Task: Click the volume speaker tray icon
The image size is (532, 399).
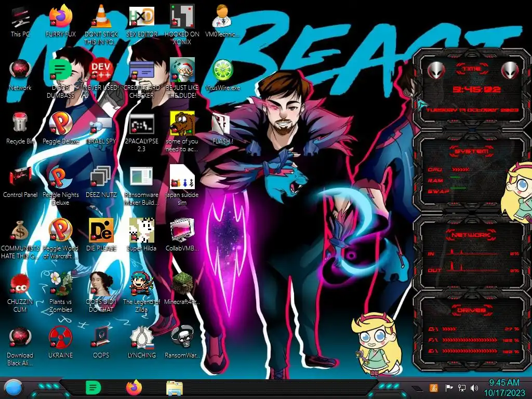Action: 474,388
